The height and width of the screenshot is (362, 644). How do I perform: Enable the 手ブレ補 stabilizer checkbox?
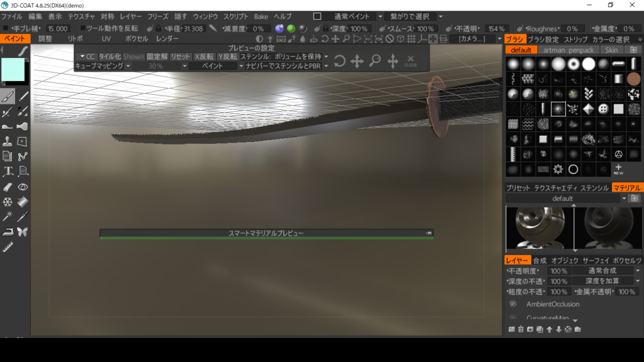click(6, 28)
